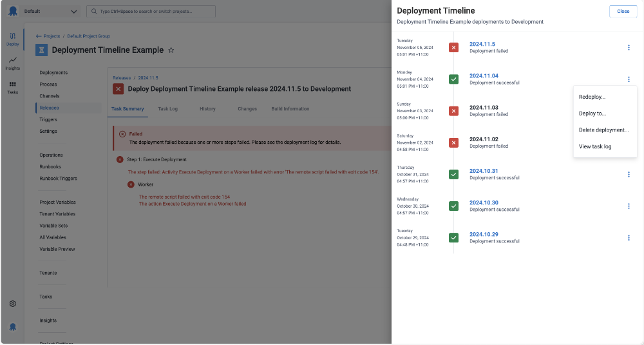Viewport: 644px width, 345px height.
Task: Star the Deployment Timeline Example project
Action: [171, 50]
